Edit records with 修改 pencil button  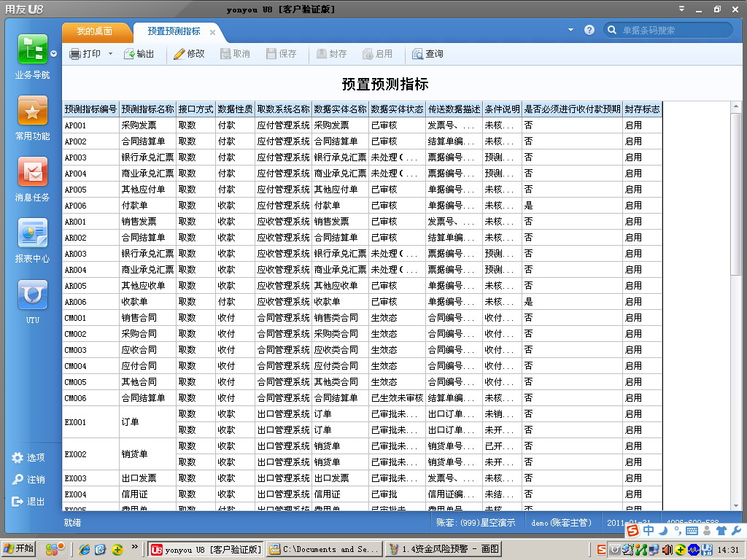[189, 54]
